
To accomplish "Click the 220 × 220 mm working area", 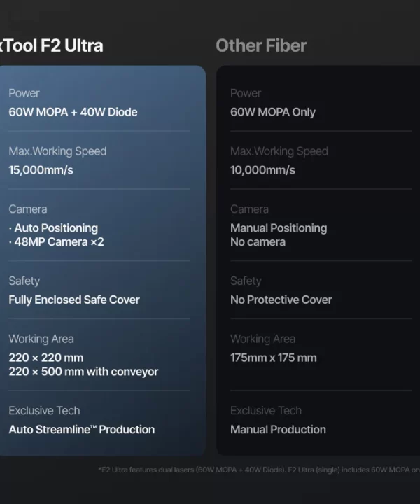I will coord(46,358).
